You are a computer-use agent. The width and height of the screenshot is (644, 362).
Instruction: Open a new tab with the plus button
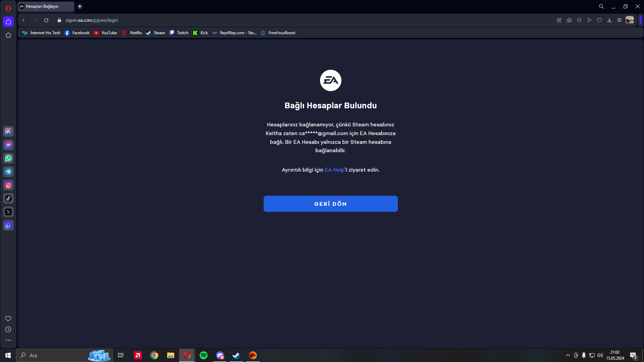[x=80, y=6]
